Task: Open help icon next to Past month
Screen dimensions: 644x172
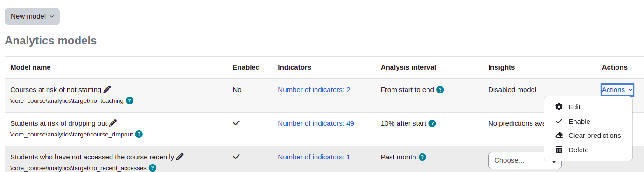Action: [x=422, y=157]
